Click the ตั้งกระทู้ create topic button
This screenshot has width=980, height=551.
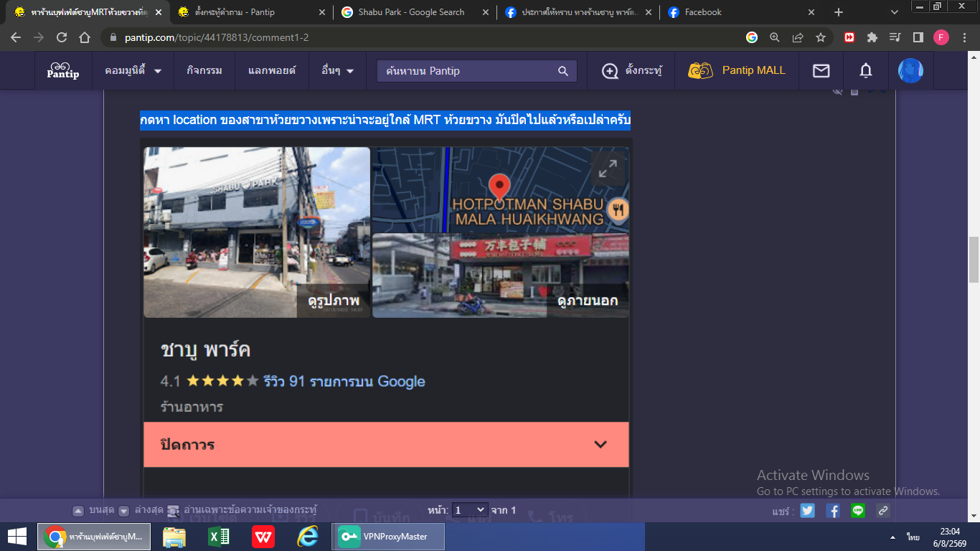click(x=631, y=71)
